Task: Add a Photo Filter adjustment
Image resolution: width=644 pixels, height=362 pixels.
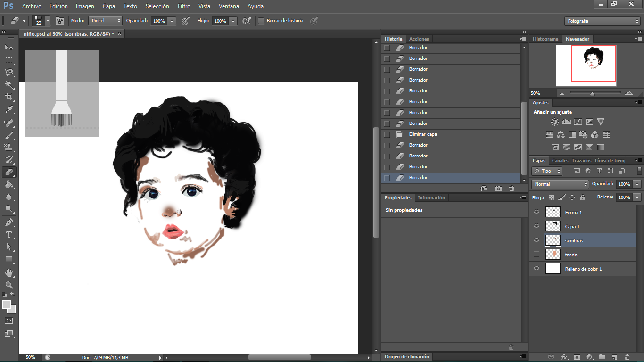Action: pyautogui.click(x=583, y=134)
